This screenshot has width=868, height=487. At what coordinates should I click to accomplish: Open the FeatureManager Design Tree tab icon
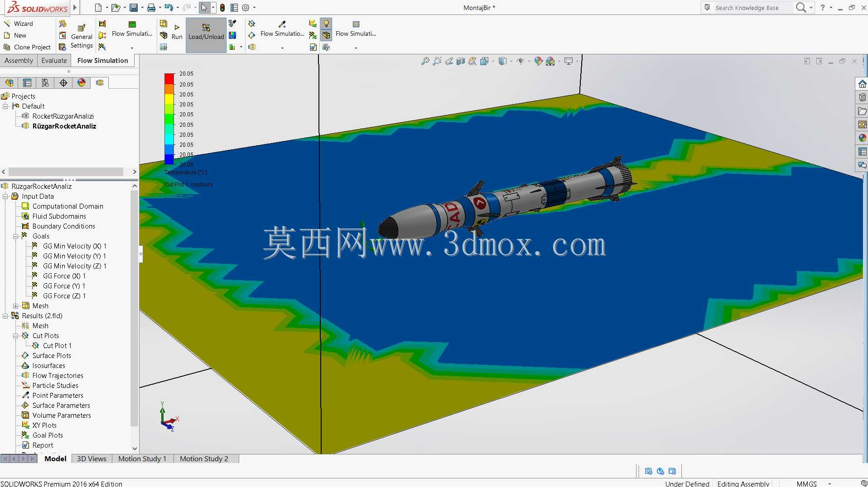(x=9, y=83)
